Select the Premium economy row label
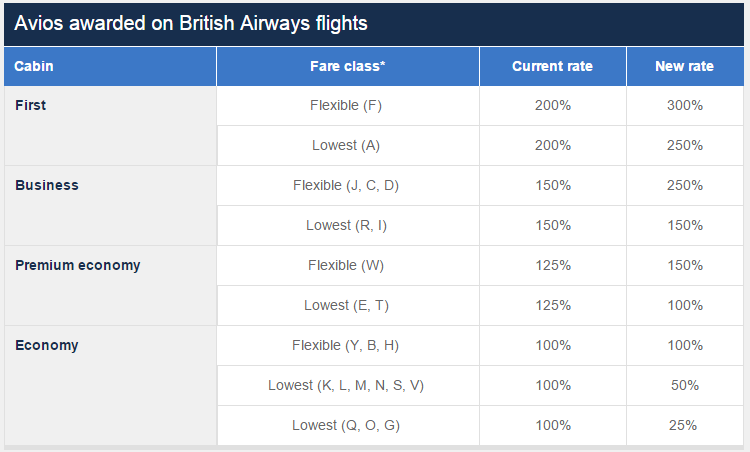Image resolution: width=750 pixels, height=452 pixels. pyautogui.click(x=78, y=265)
